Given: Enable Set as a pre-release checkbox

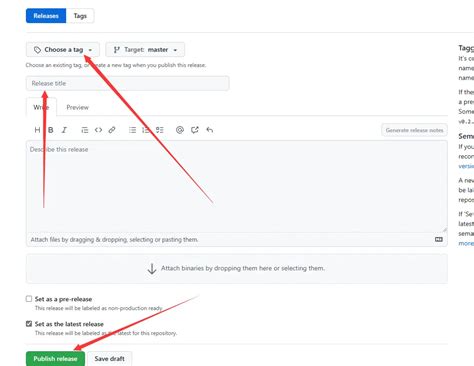Looking at the screenshot, I should (x=29, y=299).
